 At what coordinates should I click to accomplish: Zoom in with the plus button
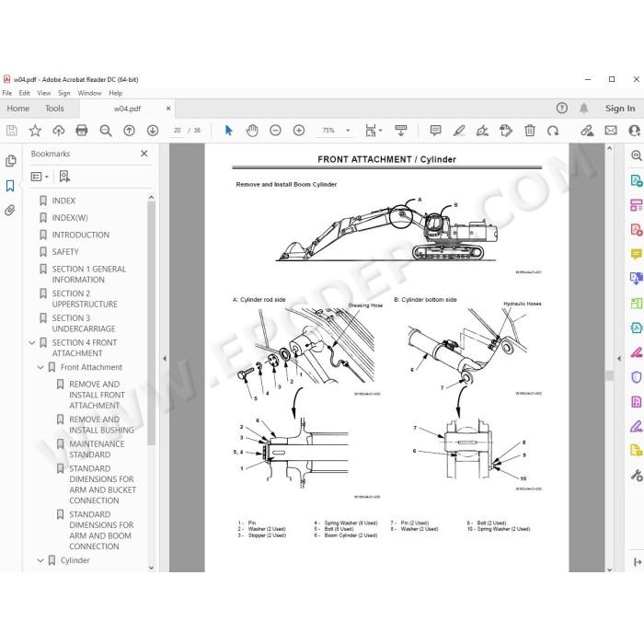pyautogui.click(x=299, y=131)
